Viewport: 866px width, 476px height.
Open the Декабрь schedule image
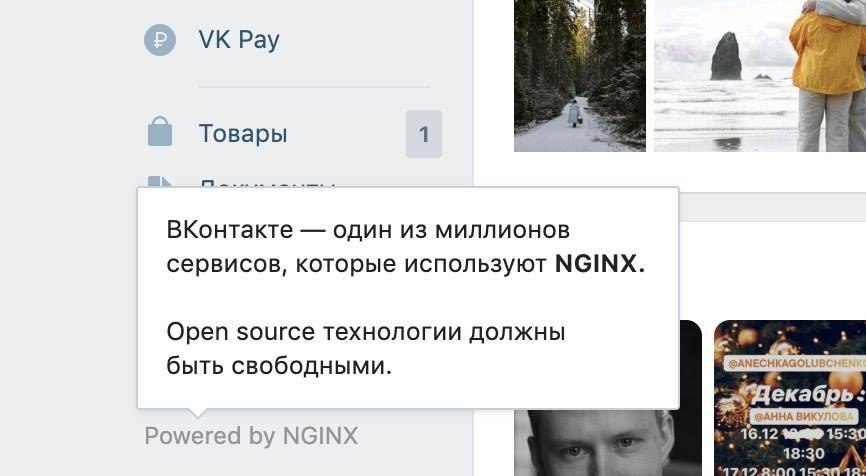[790, 398]
